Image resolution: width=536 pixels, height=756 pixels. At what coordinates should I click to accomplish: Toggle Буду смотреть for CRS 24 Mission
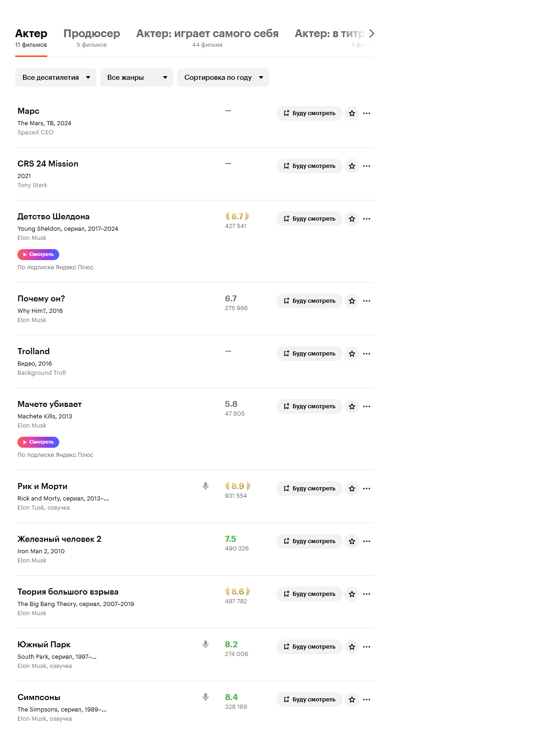[309, 166]
